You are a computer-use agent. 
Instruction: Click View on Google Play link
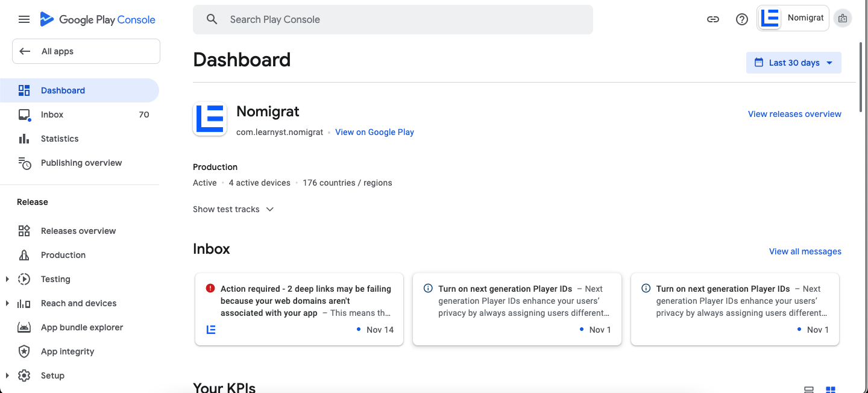[374, 132]
